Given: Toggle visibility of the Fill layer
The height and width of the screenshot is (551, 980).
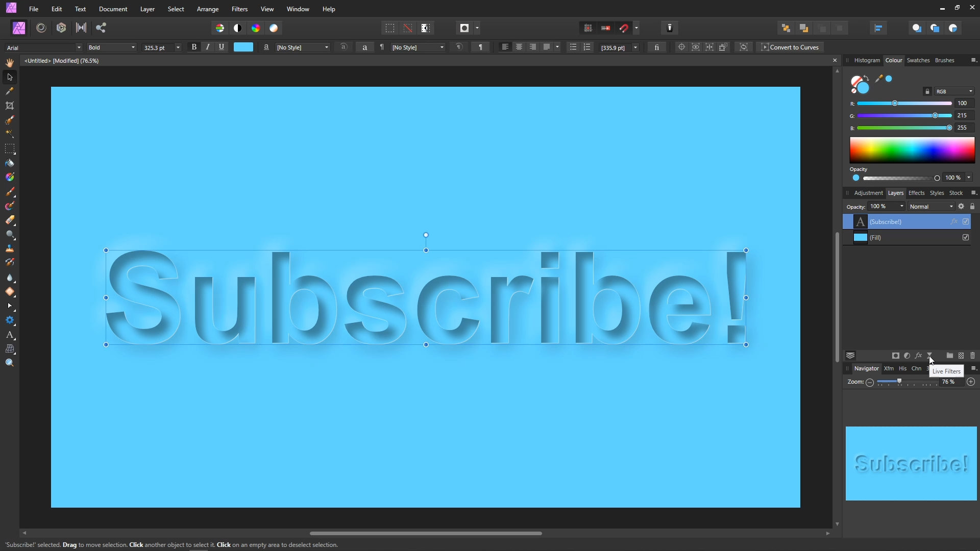Looking at the screenshot, I should click(966, 237).
